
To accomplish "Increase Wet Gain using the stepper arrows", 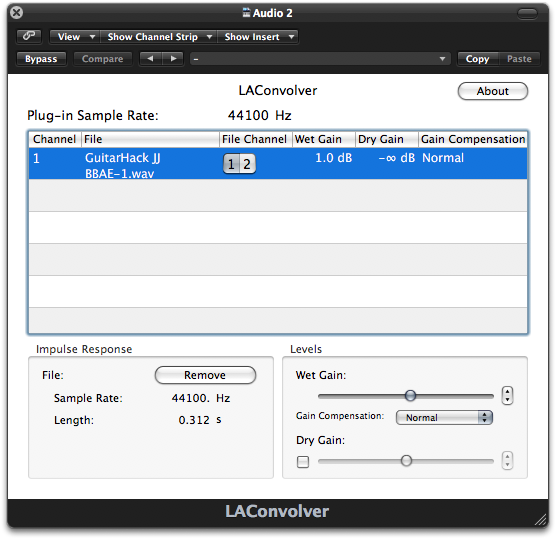I will pyautogui.click(x=507, y=391).
